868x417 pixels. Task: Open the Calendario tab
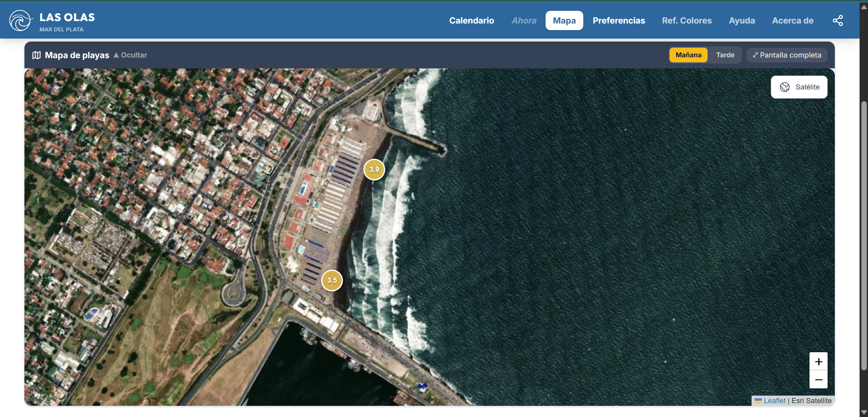(x=471, y=20)
